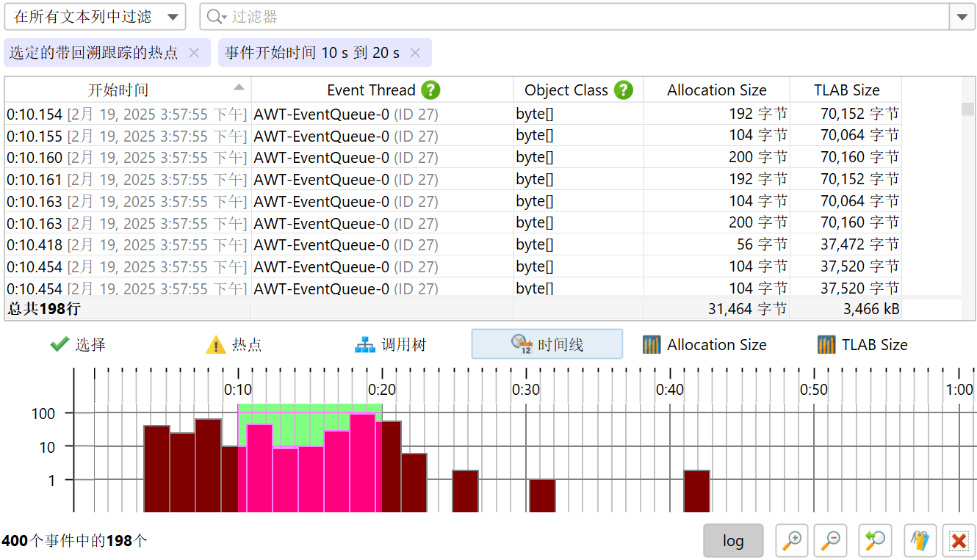Screen dimensions: 977x560
Task: Toggle the log scale button
Action: [x=733, y=541]
